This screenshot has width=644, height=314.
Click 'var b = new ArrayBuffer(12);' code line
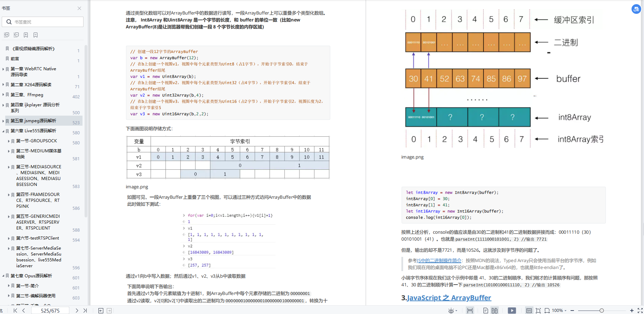tap(164, 58)
